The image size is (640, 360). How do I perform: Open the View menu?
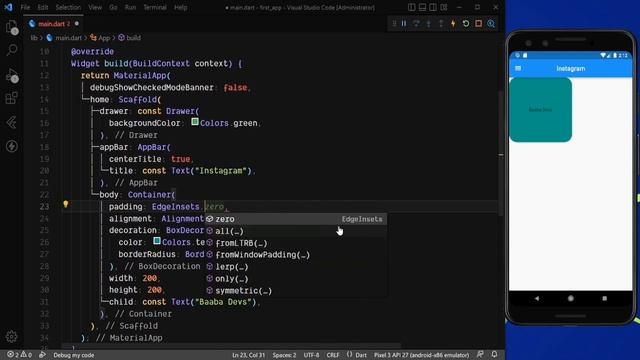[95, 7]
